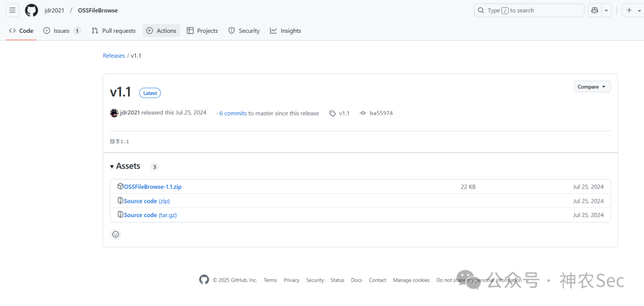Open the jdr2021 owner link

click(54, 11)
